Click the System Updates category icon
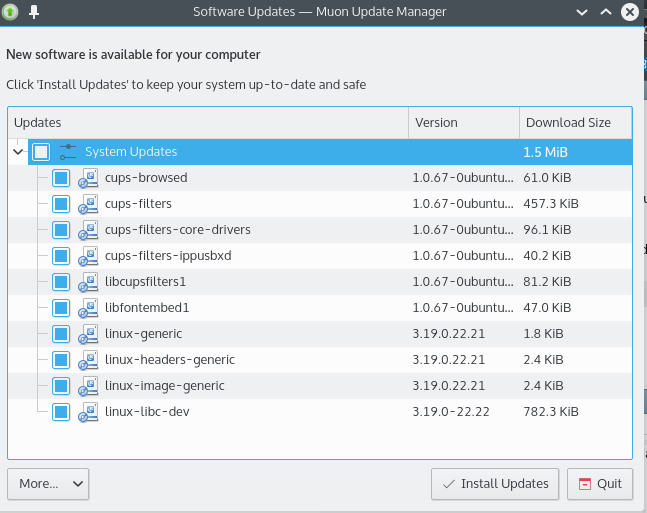This screenshot has height=513, width=647. 68,152
